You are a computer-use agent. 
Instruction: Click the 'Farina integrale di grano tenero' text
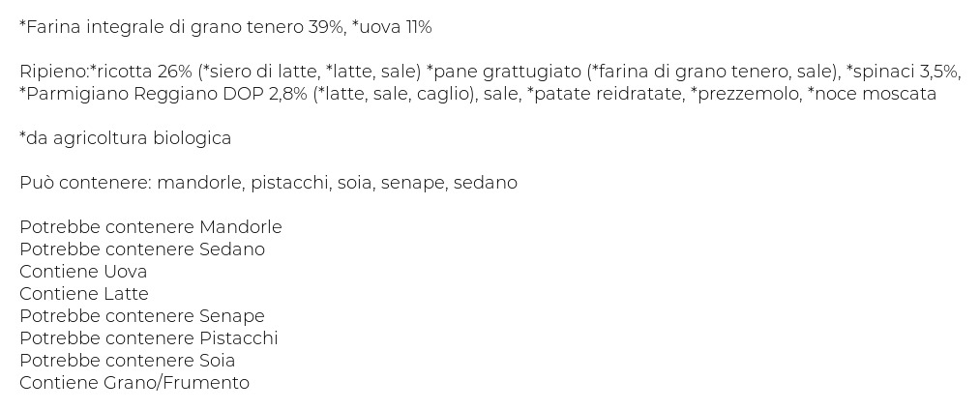pyautogui.click(x=169, y=28)
